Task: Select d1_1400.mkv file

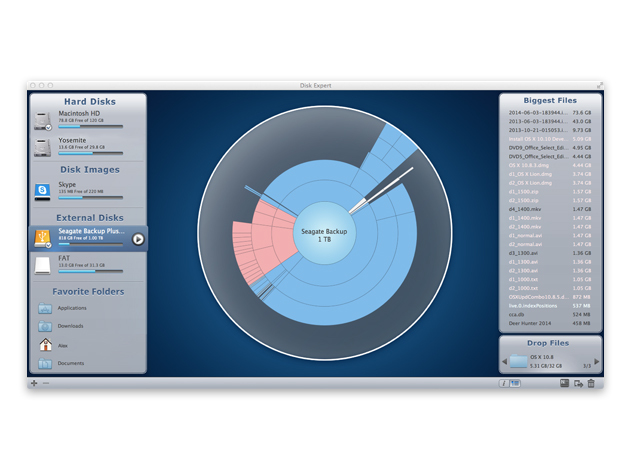Action: [550, 218]
